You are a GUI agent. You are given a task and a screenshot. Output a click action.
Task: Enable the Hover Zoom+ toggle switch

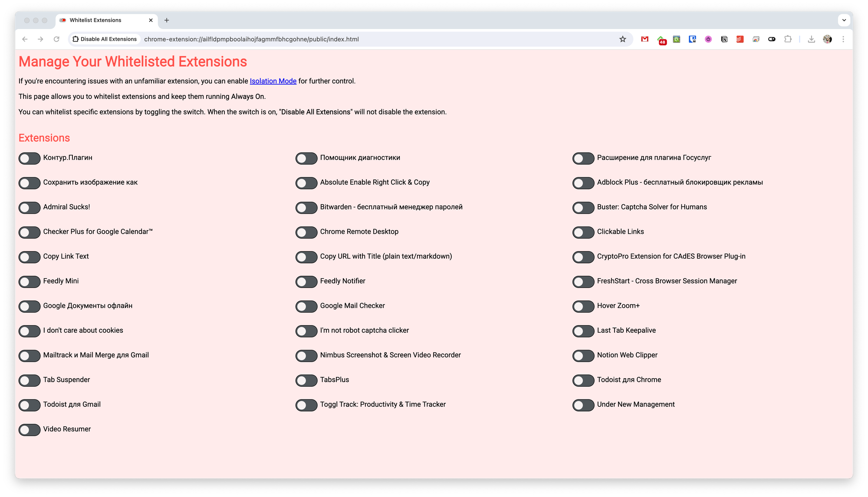point(583,306)
